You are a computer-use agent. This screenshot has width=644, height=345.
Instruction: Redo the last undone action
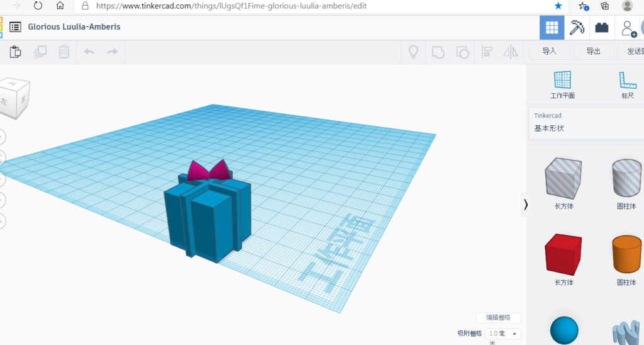[x=113, y=52]
